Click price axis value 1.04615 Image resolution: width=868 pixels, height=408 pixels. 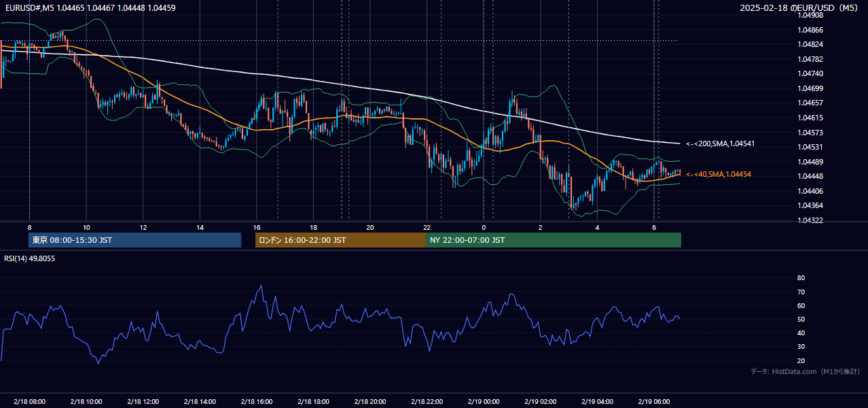811,118
